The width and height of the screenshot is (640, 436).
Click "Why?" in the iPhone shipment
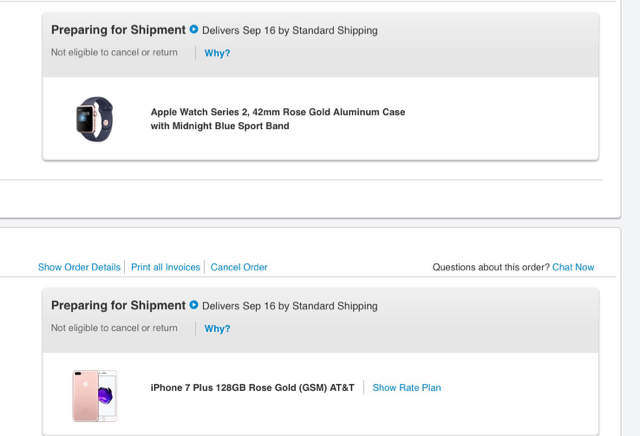click(x=217, y=328)
